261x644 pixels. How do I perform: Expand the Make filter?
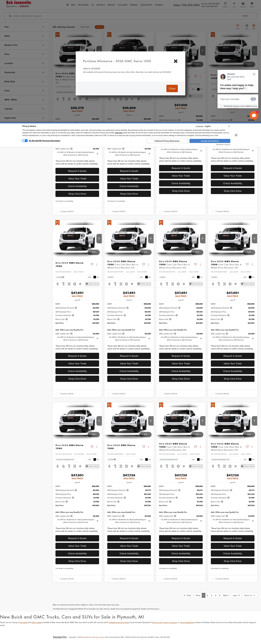24,36
